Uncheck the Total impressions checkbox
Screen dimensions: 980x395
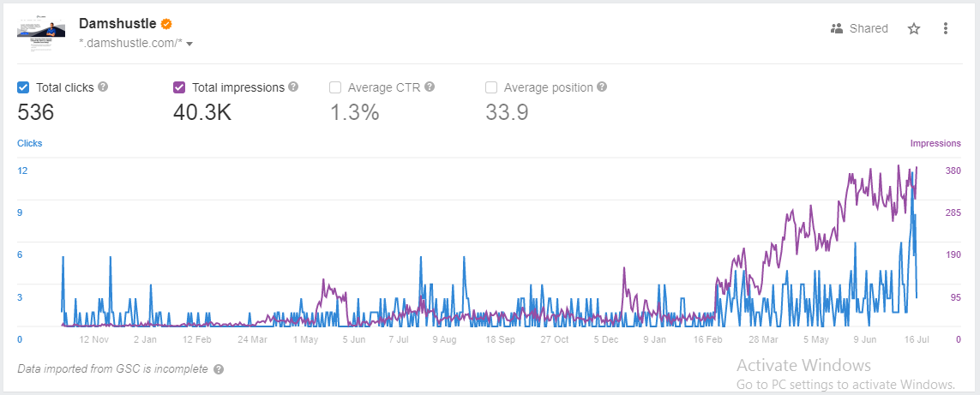coord(178,87)
